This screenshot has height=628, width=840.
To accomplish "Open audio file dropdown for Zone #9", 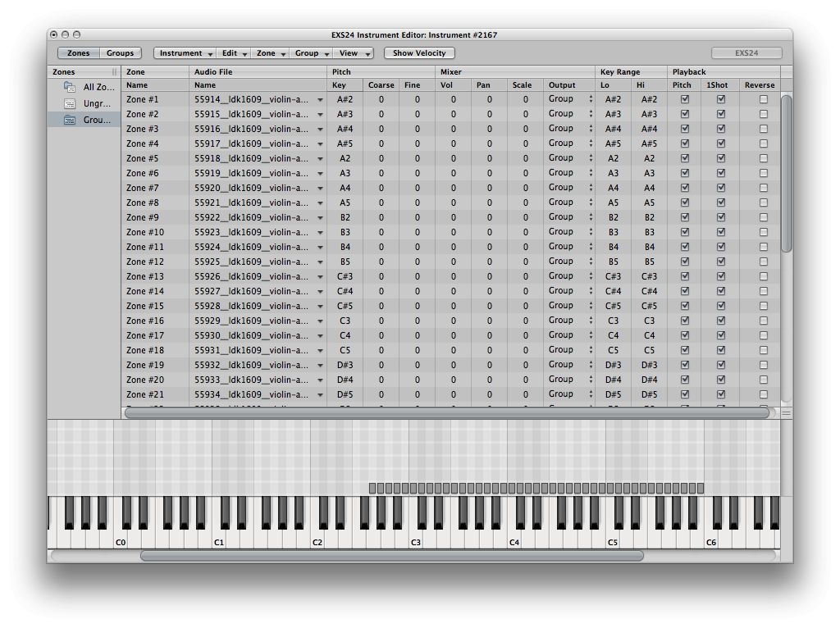I will point(320,218).
